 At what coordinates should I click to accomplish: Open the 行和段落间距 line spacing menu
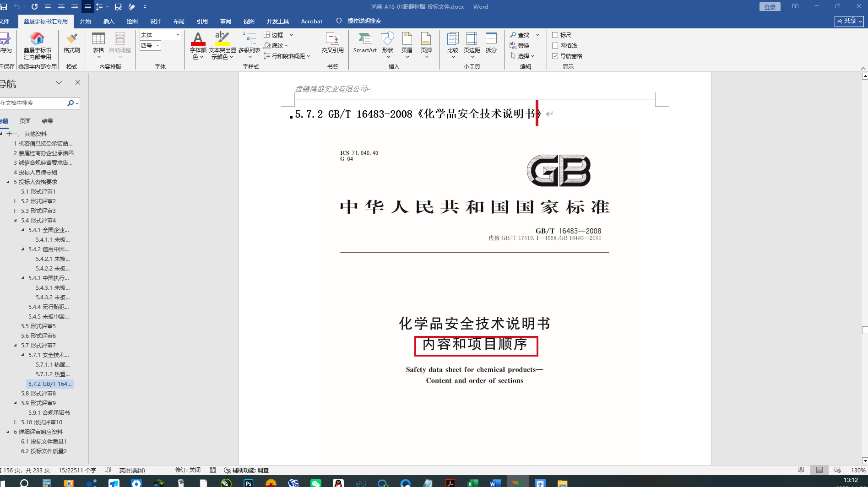click(x=287, y=56)
